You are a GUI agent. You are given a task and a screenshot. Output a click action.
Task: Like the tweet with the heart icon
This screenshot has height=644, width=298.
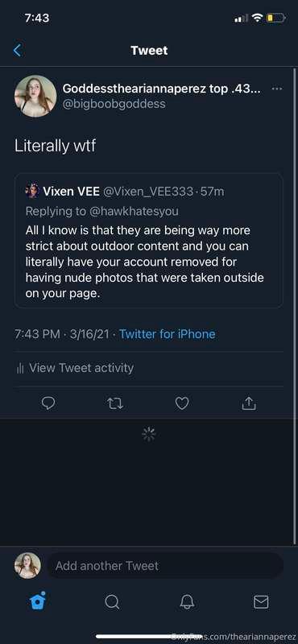pyautogui.click(x=182, y=404)
